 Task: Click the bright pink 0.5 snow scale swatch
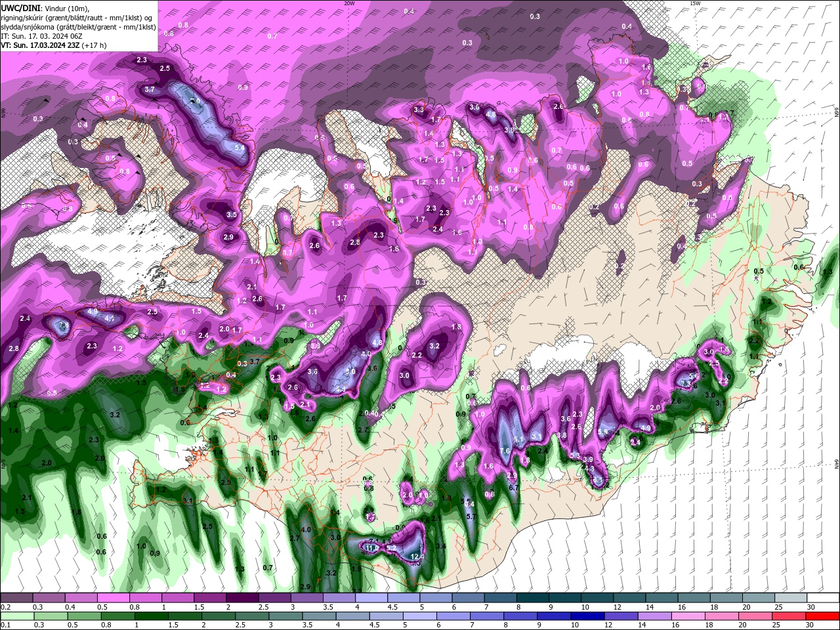(x=114, y=598)
